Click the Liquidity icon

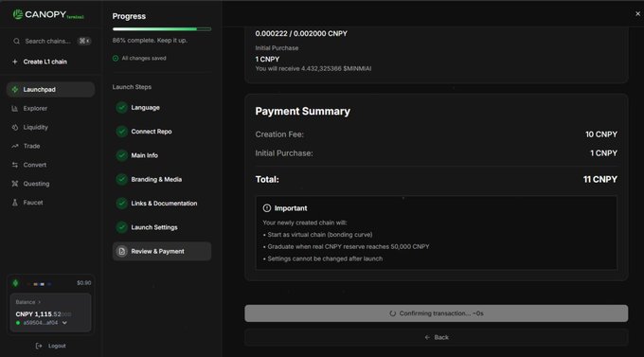coord(15,127)
